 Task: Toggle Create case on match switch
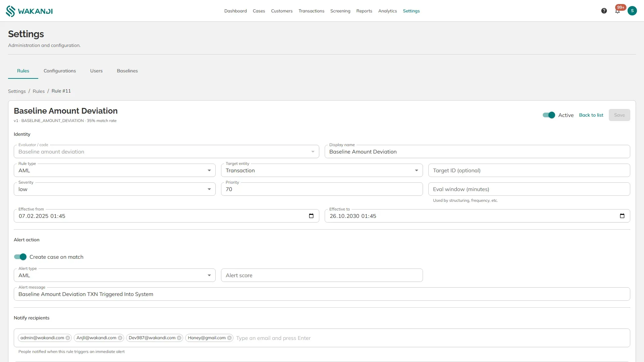[20, 257]
